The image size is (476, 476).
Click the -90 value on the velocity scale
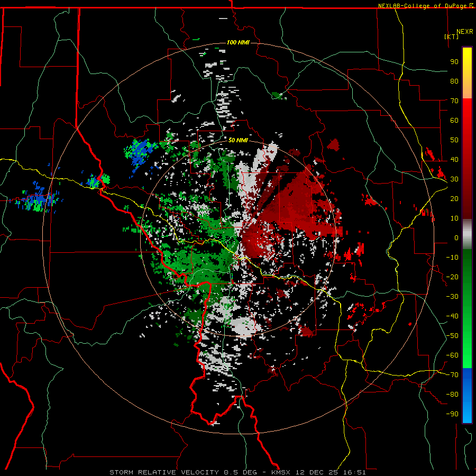pyautogui.click(x=452, y=414)
